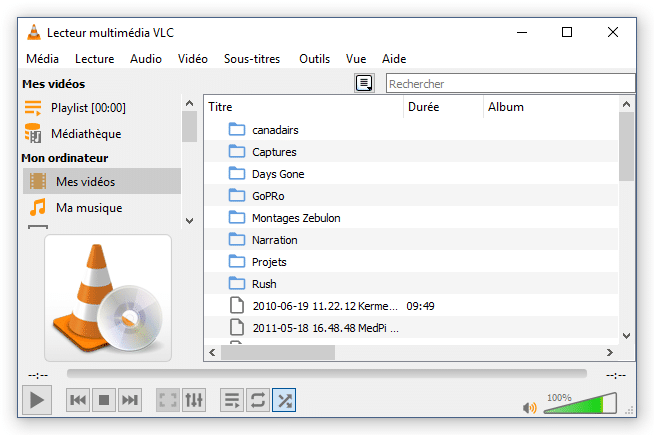Open the Sous-titres menu
Screen dimensions: 654x435
pos(252,59)
